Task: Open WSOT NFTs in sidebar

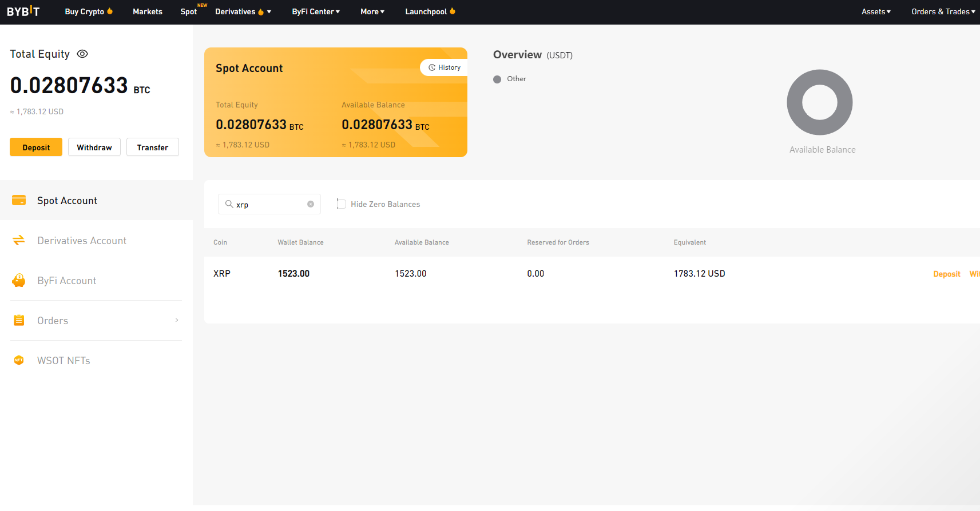Action: click(96, 360)
